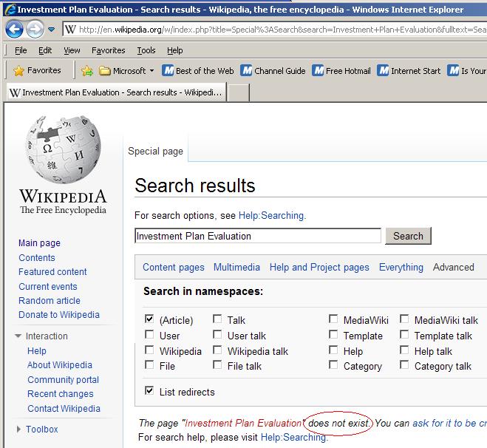The height and width of the screenshot is (448, 487).
Task: Select the Multimedia search profile
Action: click(x=236, y=268)
